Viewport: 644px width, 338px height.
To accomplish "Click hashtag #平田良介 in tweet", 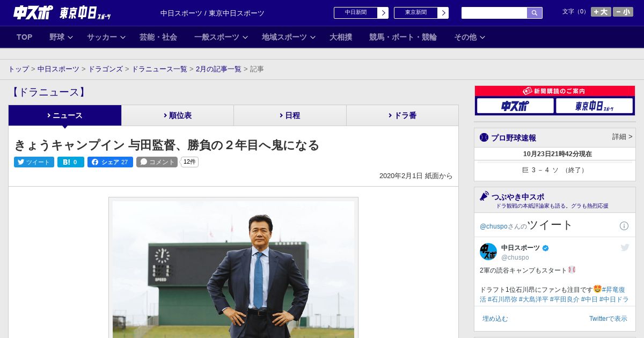I will click(565, 299).
